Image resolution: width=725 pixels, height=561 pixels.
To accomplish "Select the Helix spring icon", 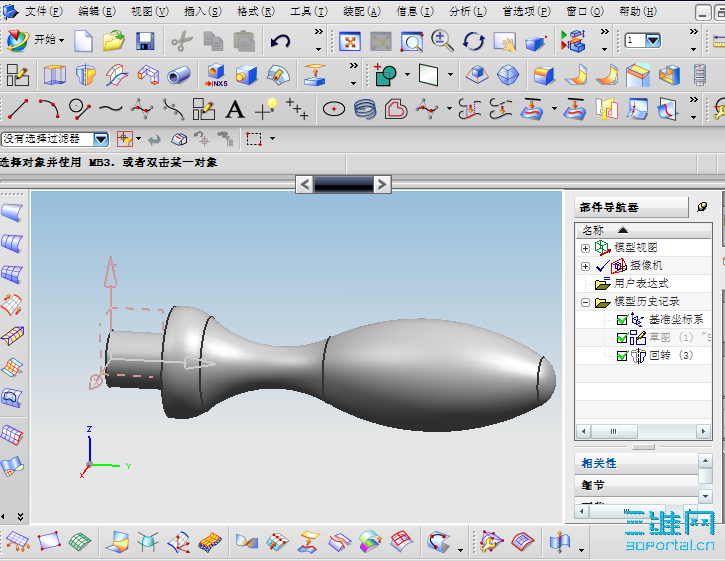I will coord(365,110).
